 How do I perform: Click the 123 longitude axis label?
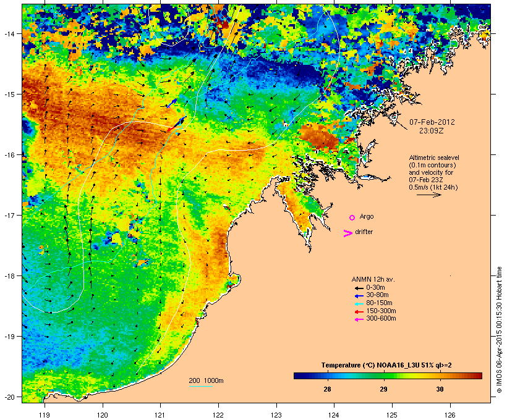tap(276, 415)
